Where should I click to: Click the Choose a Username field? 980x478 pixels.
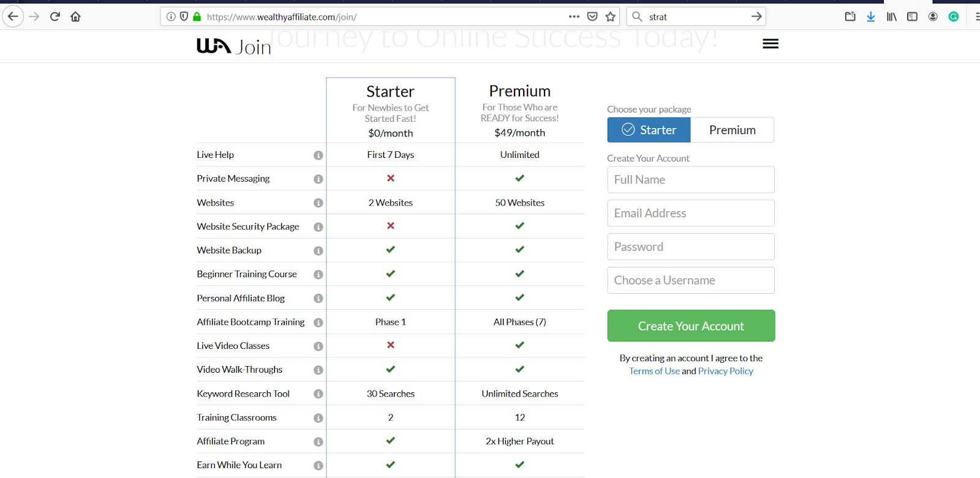[691, 280]
